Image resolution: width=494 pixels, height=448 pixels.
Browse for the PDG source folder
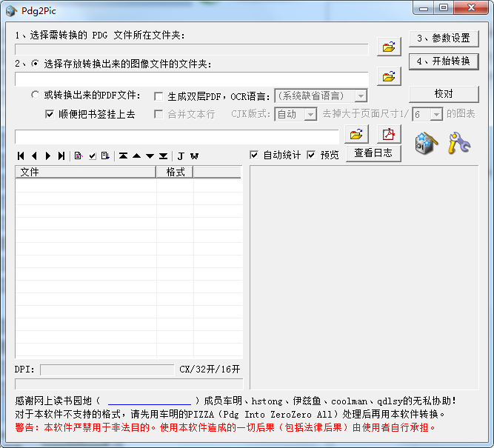[389, 47]
